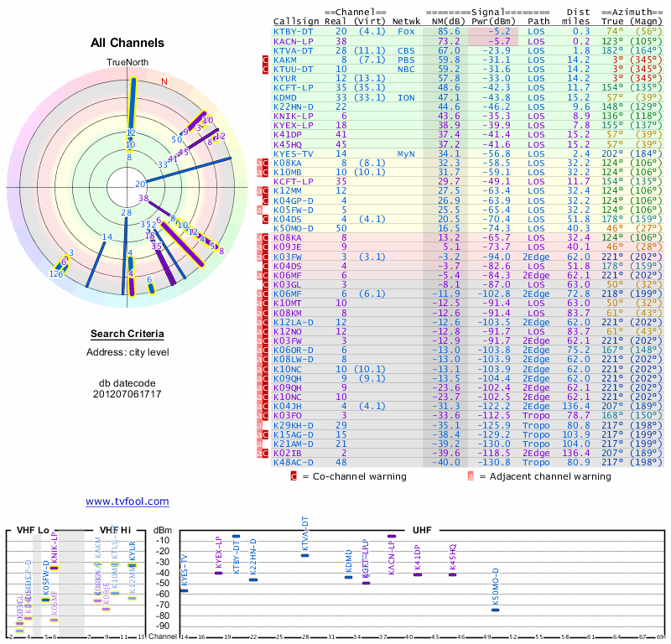
Task: Click the K50MO-D marker in the UHF chart
Action: pyautogui.click(x=495, y=610)
